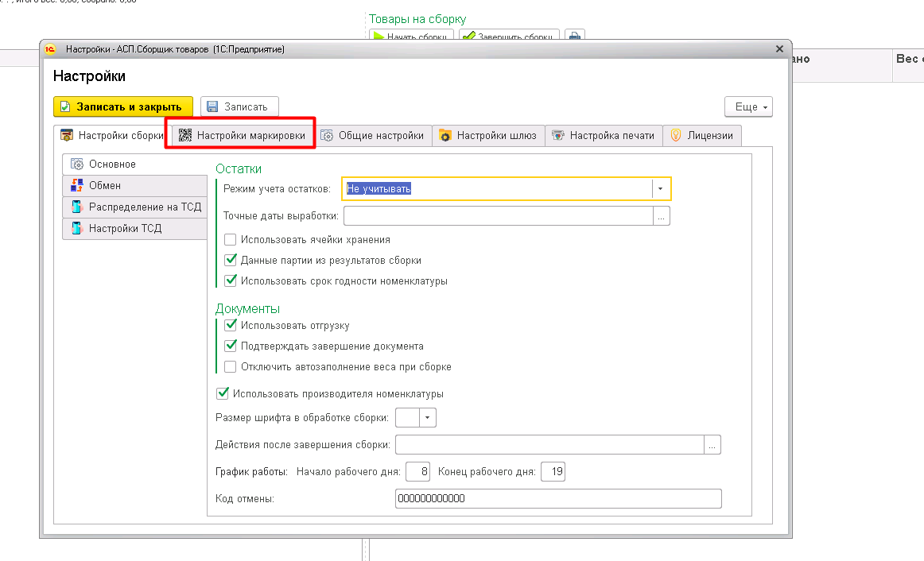This screenshot has width=924, height=561.
Task: Open the Еще menu button
Action: (748, 107)
